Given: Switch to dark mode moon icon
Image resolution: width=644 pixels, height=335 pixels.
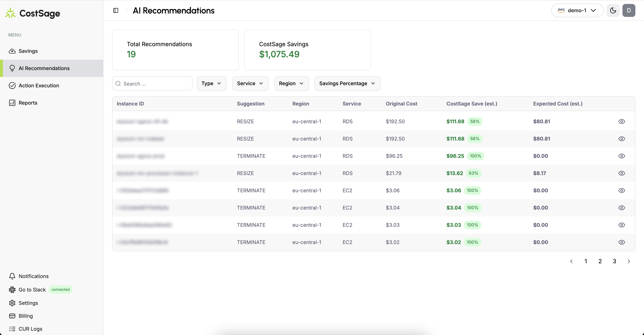Looking at the screenshot, I should tap(613, 10).
